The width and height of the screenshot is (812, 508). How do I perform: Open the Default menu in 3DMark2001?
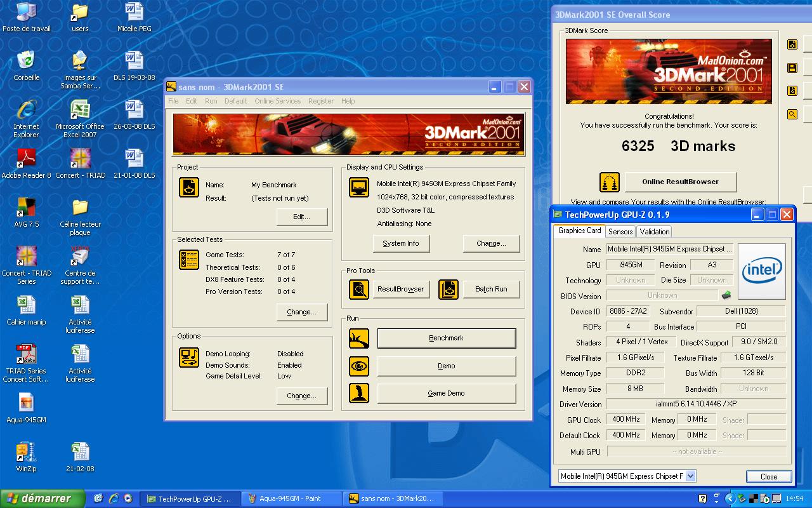[235, 101]
